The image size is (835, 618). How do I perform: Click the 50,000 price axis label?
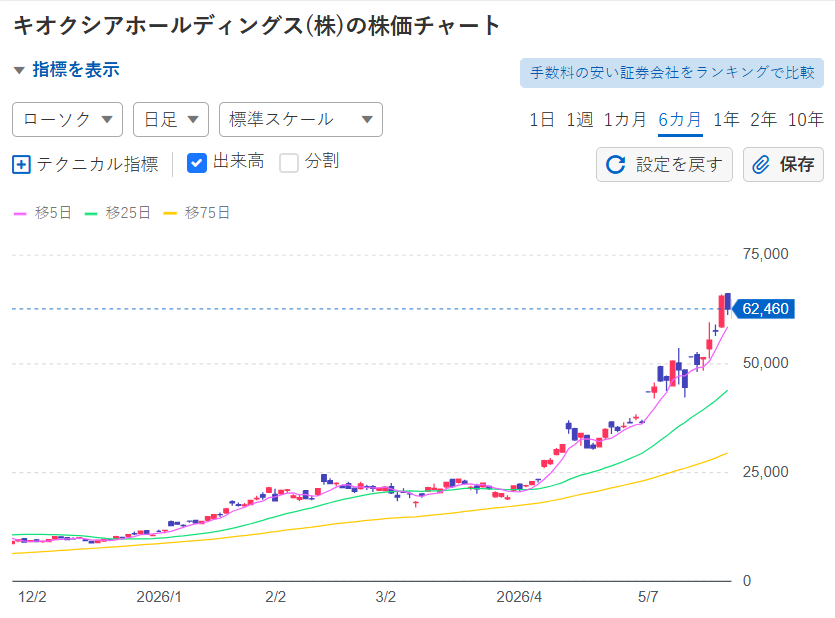pyautogui.click(x=765, y=364)
